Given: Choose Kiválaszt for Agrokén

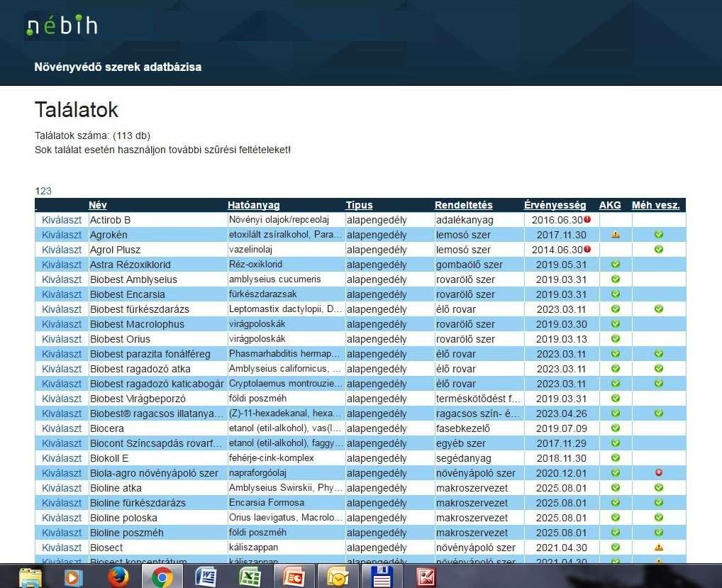Looking at the screenshot, I should coord(62,234).
